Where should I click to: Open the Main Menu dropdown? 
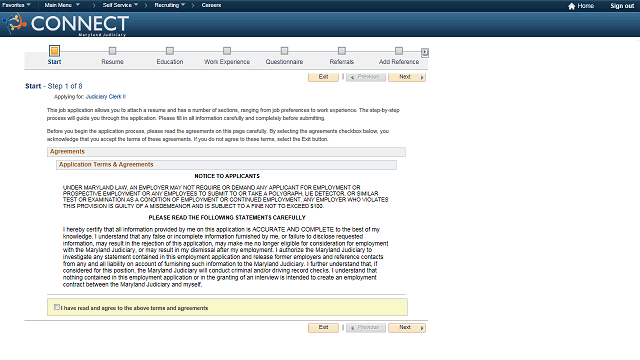click(x=62, y=5)
